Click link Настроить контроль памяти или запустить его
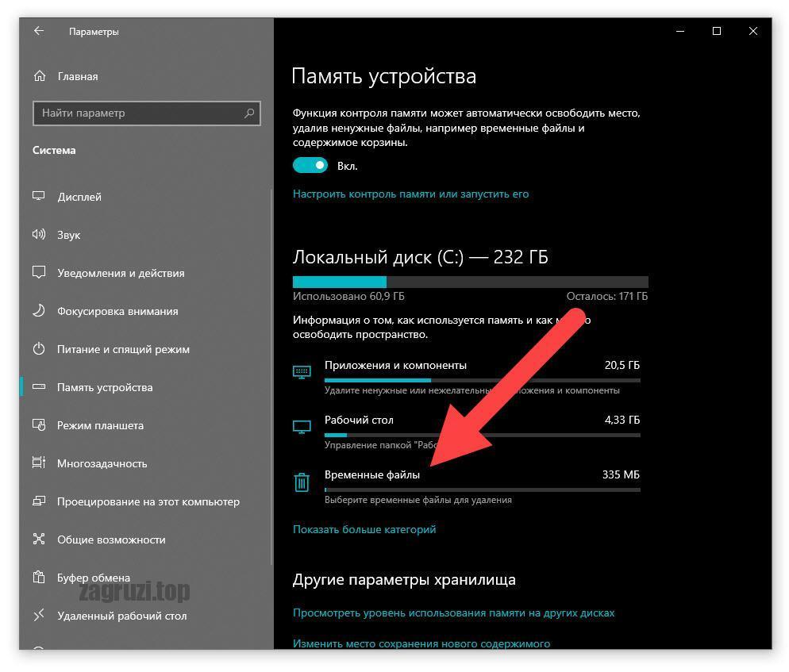This screenshot has width=789, height=672. click(410, 194)
